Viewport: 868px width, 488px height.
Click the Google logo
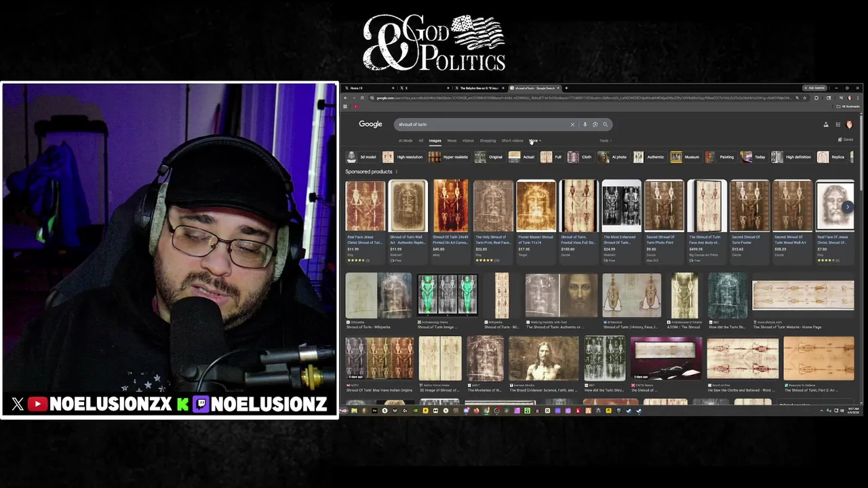click(x=371, y=124)
